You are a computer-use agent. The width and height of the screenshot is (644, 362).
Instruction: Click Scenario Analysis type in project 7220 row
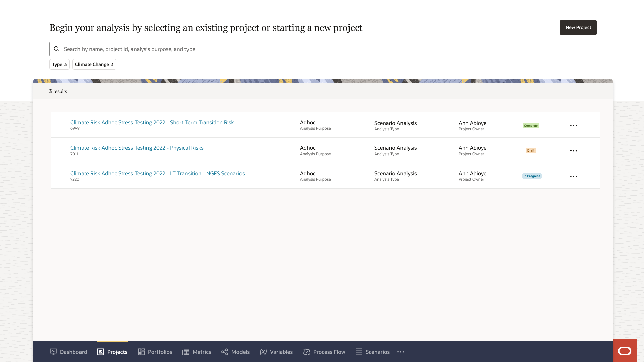click(395, 173)
